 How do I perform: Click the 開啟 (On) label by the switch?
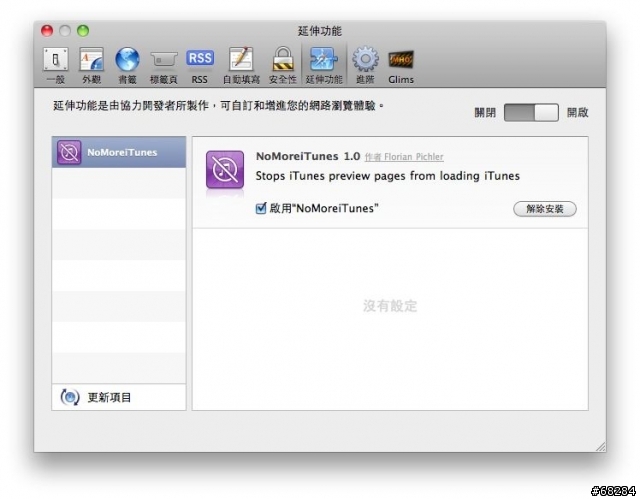point(578,113)
